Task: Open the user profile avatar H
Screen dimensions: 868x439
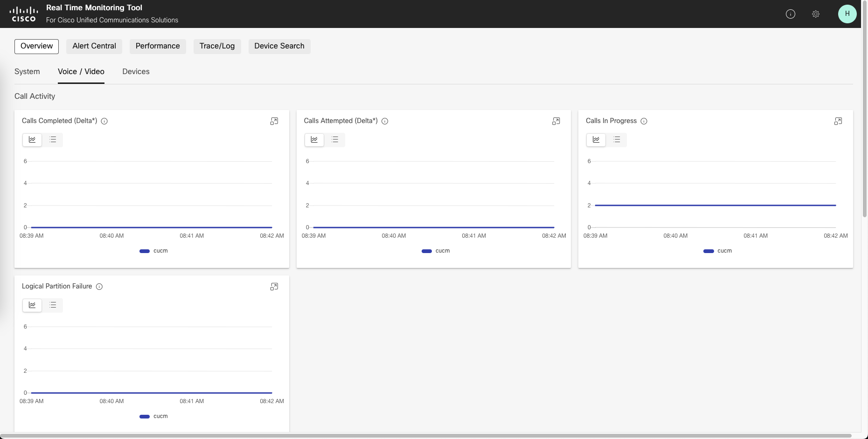Action: (847, 14)
